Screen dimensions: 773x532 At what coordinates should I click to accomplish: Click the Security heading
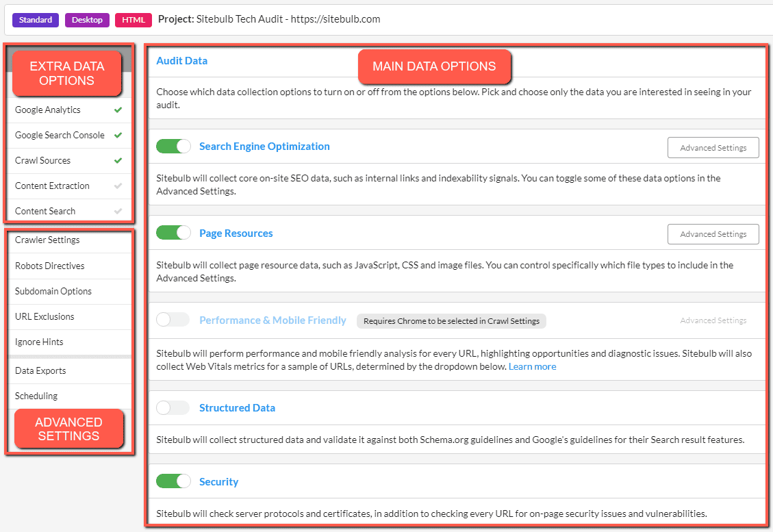(218, 482)
